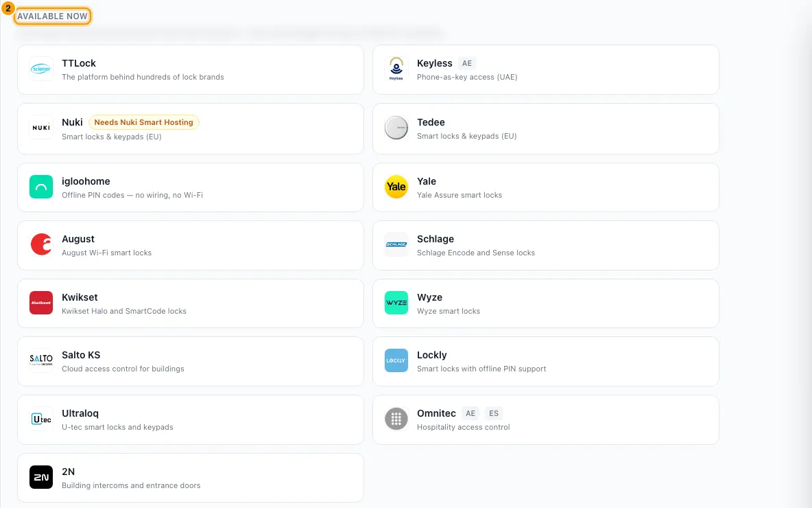Click 'August Wi-Fi smart locks' description
This screenshot has height=508, width=812.
click(107, 253)
